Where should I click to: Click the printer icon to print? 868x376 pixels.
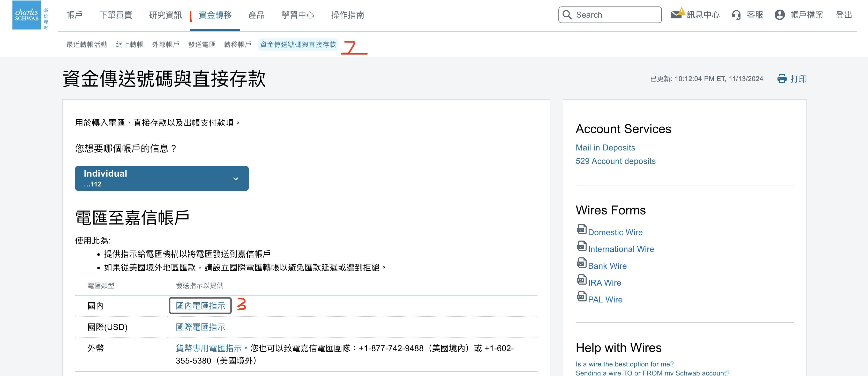pyautogui.click(x=782, y=78)
